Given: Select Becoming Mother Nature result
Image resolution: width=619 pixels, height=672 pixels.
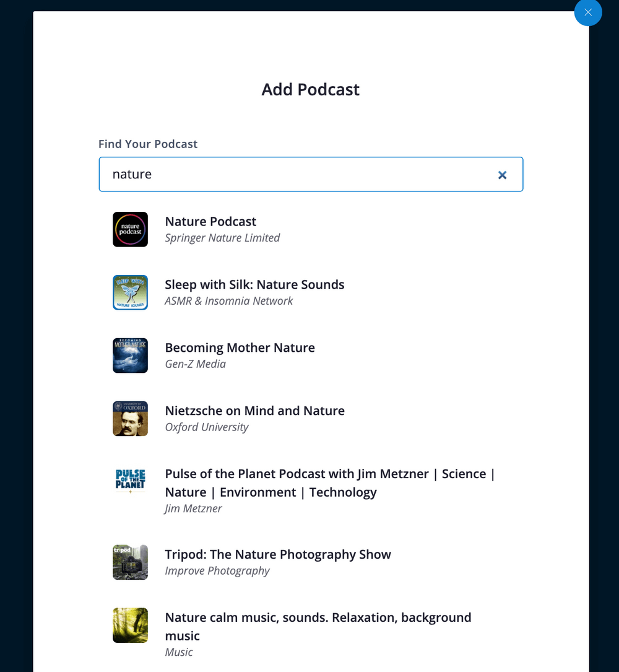Looking at the screenshot, I should coord(240,347).
